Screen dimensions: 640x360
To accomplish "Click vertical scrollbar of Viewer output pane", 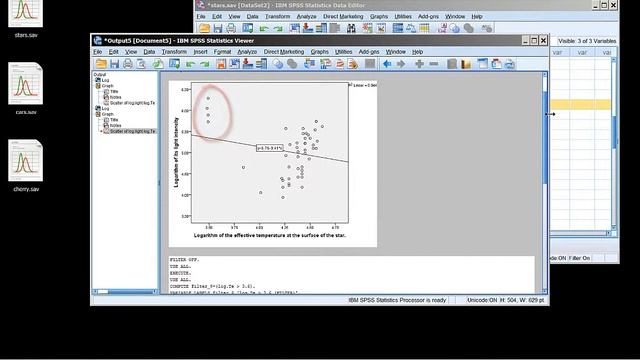I will click(x=544, y=183).
